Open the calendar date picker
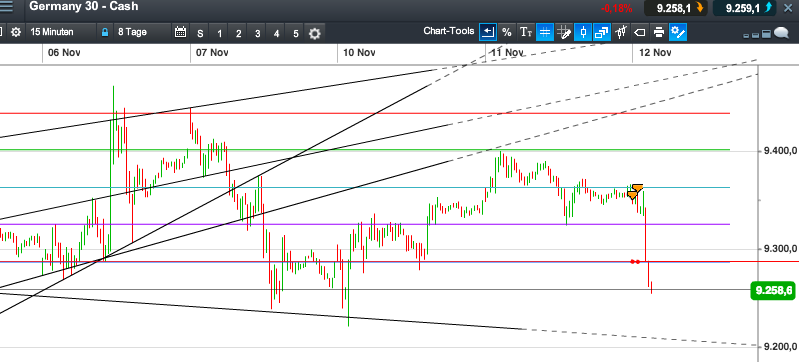799x362 pixels. tap(180, 32)
